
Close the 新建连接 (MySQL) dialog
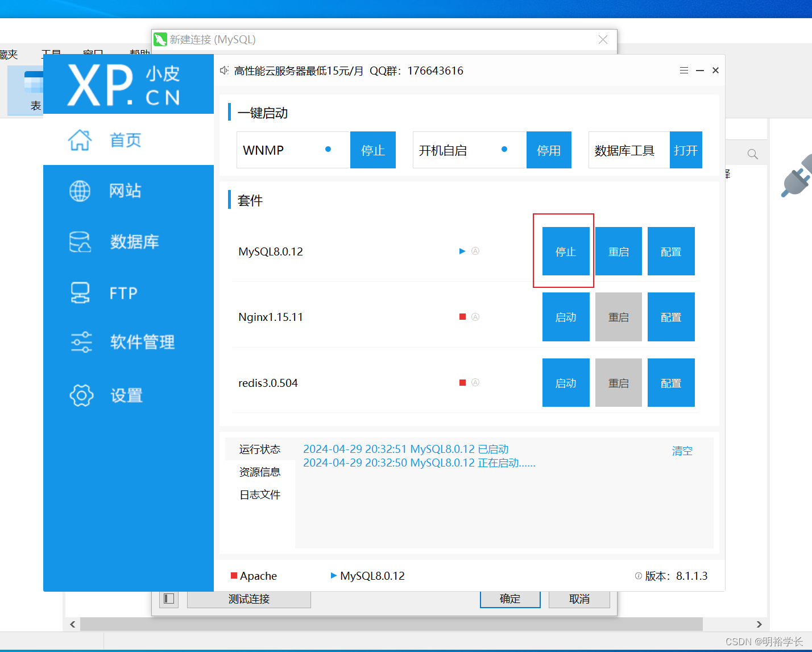pos(603,39)
